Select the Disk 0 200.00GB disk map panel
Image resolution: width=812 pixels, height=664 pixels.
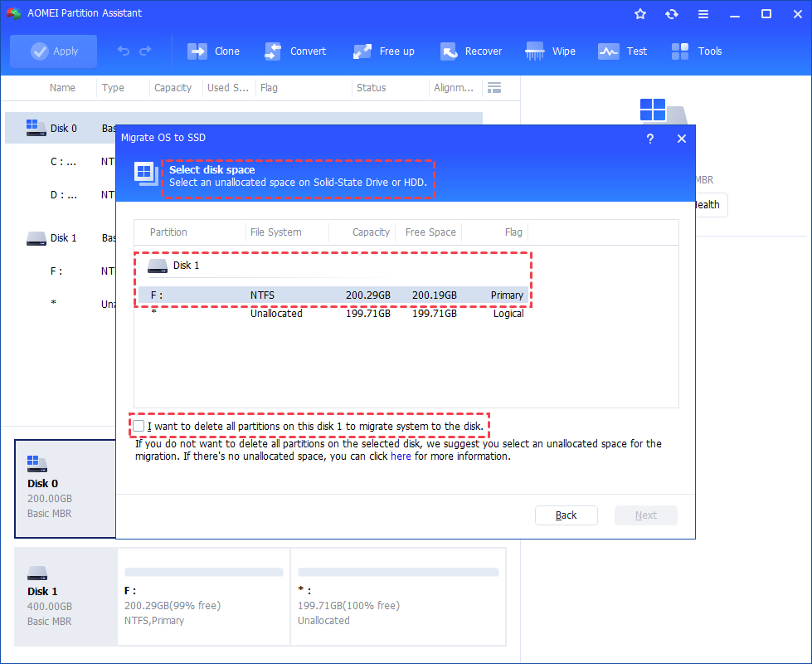65,489
